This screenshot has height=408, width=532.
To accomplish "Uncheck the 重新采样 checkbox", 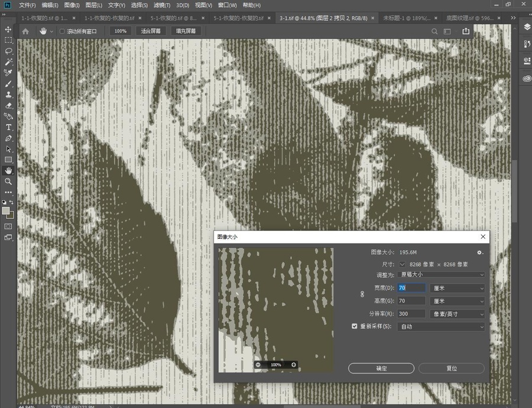I will (354, 326).
